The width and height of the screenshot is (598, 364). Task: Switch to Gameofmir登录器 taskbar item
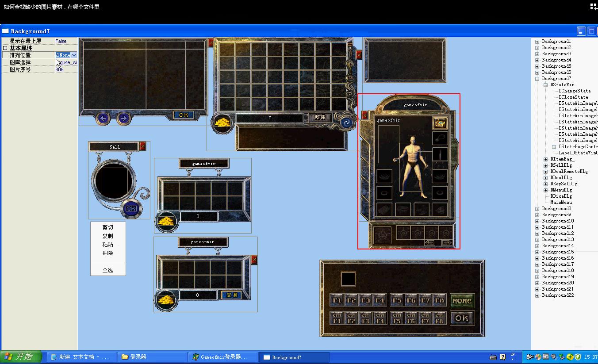pos(223,357)
